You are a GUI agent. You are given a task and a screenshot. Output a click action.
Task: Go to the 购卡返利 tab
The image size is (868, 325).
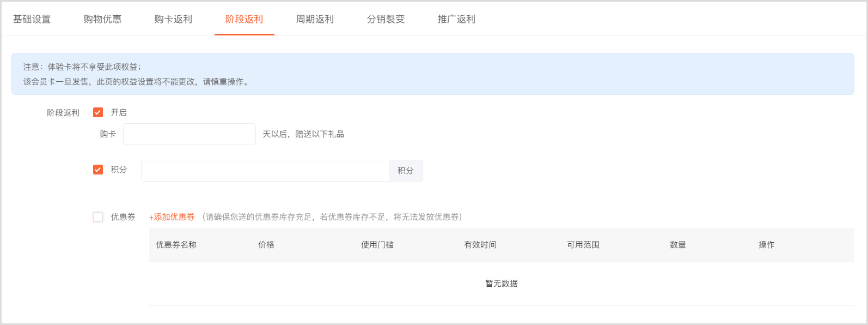click(174, 19)
